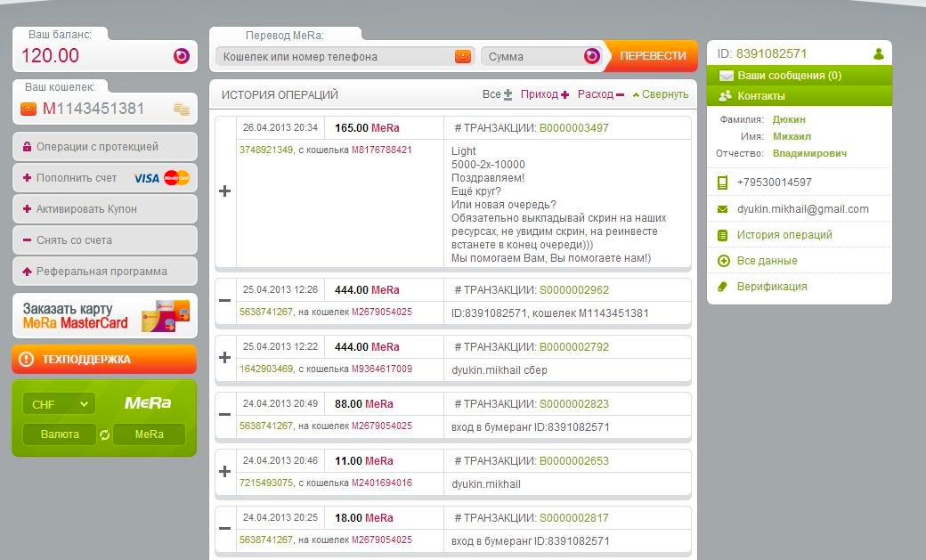This screenshot has width=926, height=560.
Task: Click wallet number M8176788421
Action: pos(381,150)
